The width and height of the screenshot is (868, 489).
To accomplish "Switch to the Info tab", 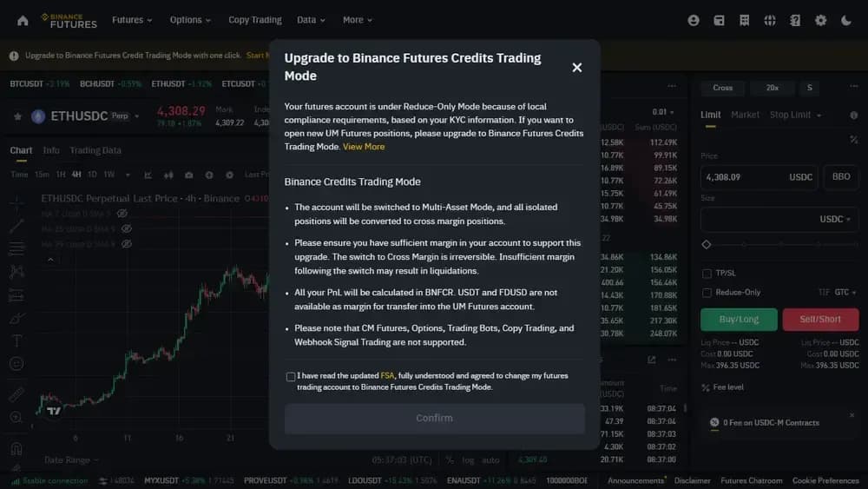I will click(51, 150).
